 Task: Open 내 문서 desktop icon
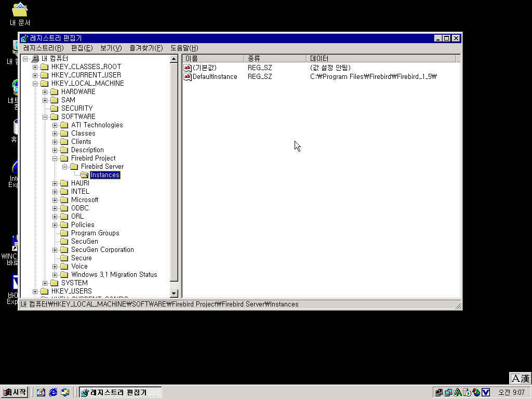20,14
